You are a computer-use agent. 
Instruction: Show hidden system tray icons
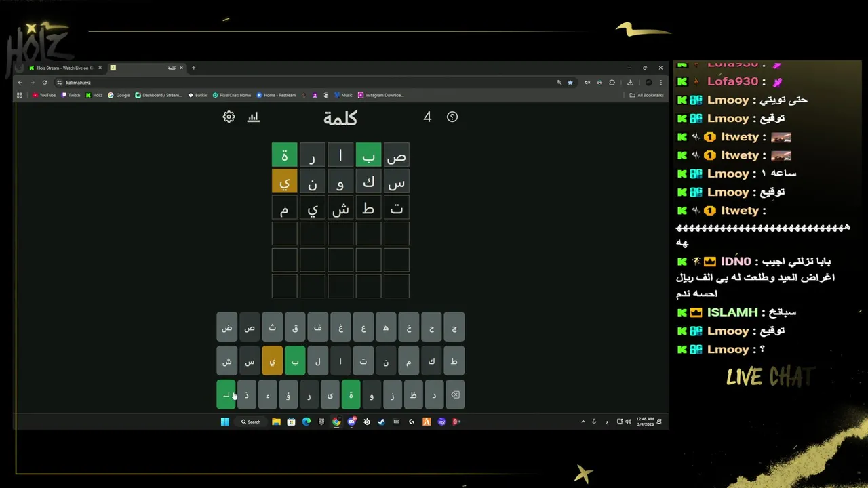583,422
